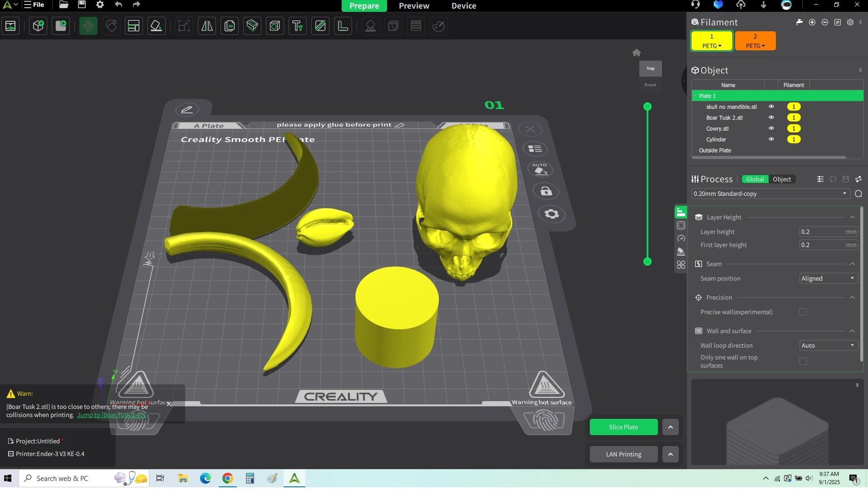Click the Slice Plate button

pos(623,427)
